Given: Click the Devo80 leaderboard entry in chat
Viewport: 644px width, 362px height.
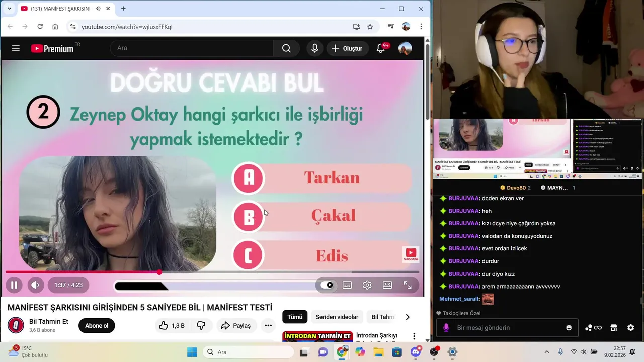Looking at the screenshot, I should click(515, 188).
